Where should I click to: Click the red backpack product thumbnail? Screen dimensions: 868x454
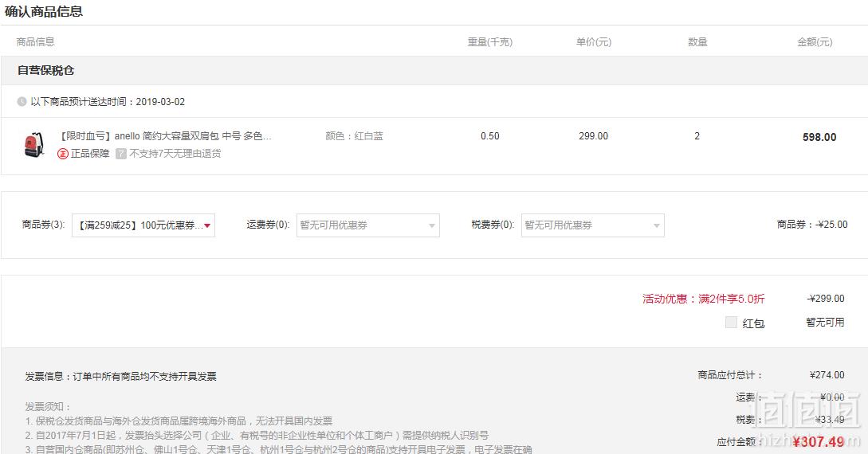pos(33,144)
